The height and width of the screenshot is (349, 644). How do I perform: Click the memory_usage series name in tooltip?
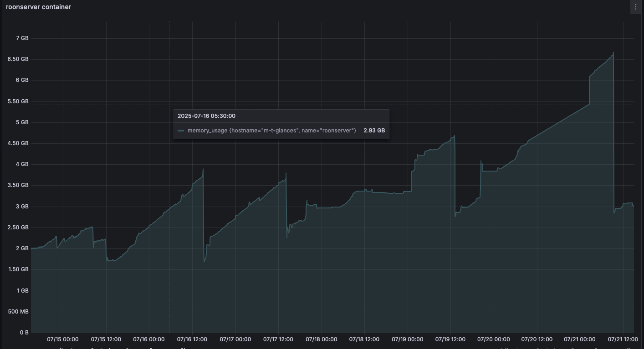pyautogui.click(x=271, y=131)
